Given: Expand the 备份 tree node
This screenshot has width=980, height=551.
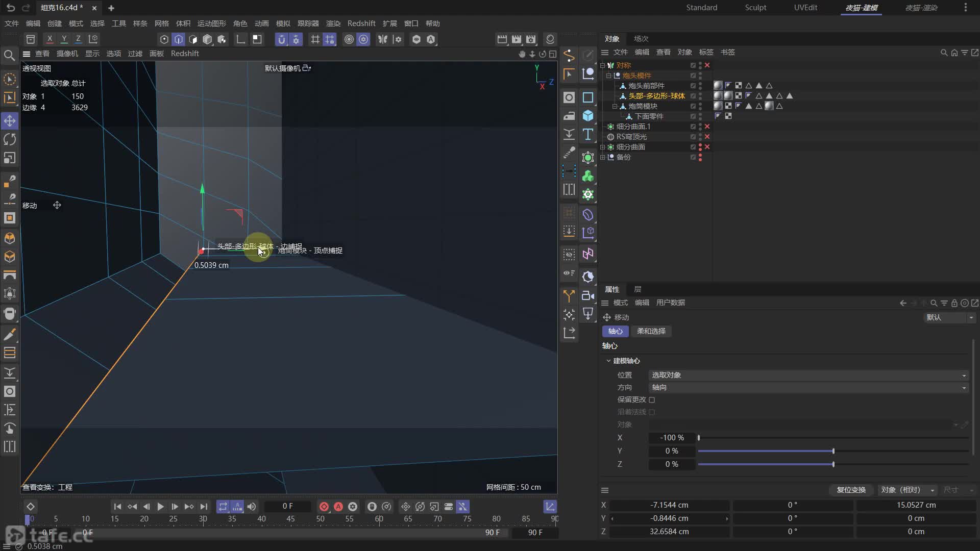Looking at the screenshot, I should [602, 157].
